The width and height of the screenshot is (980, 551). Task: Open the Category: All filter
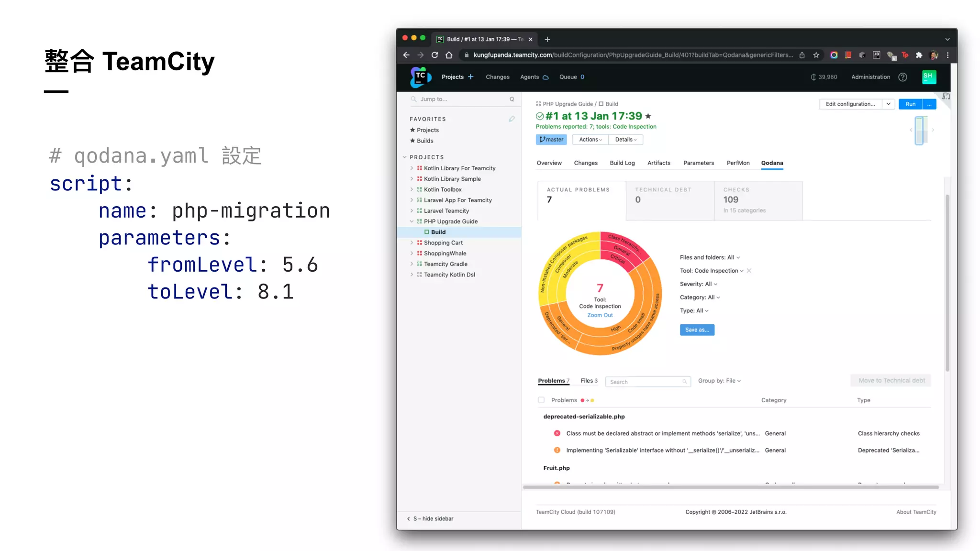tap(700, 298)
